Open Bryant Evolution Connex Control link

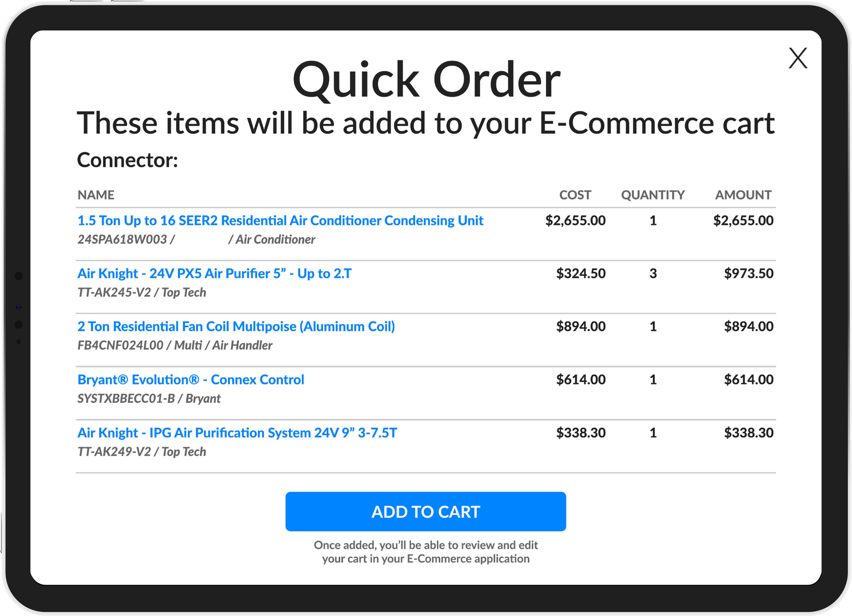[190, 379]
